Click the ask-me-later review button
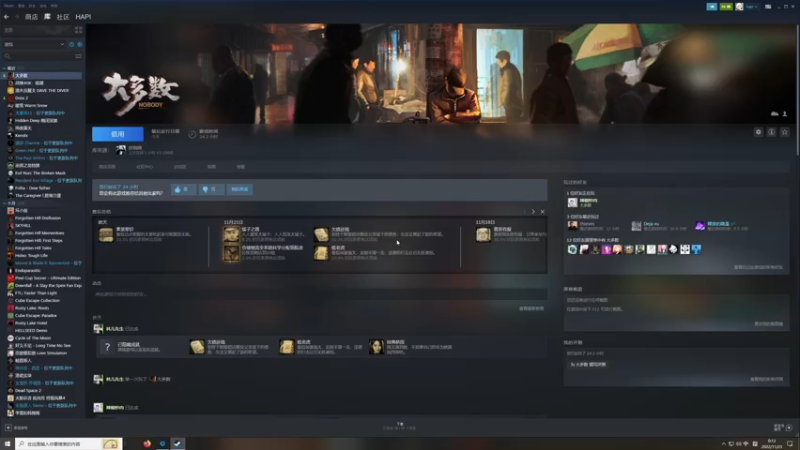 (x=240, y=189)
